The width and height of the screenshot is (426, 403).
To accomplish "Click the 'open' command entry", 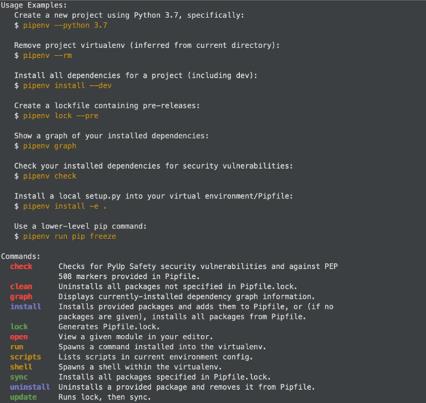I will point(19,337).
